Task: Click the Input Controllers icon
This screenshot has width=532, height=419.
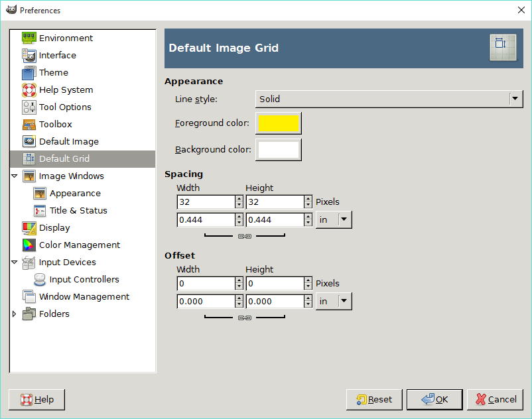Action: (40, 279)
